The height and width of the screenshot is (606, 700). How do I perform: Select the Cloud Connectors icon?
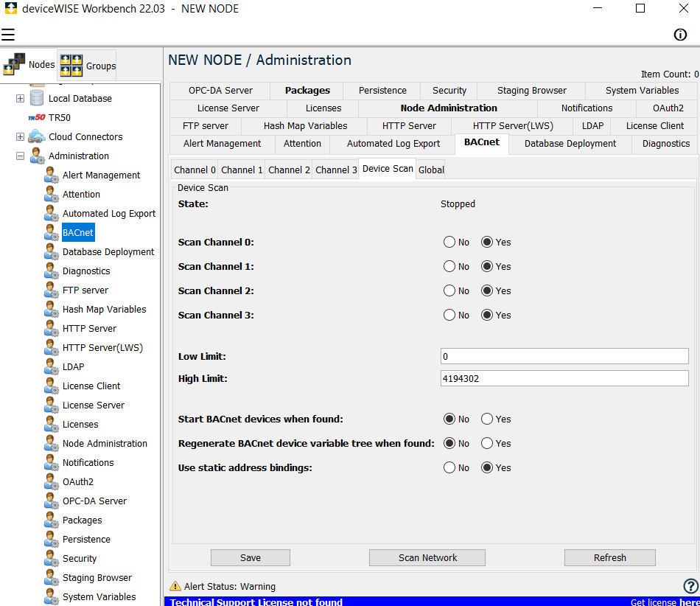[x=37, y=136]
